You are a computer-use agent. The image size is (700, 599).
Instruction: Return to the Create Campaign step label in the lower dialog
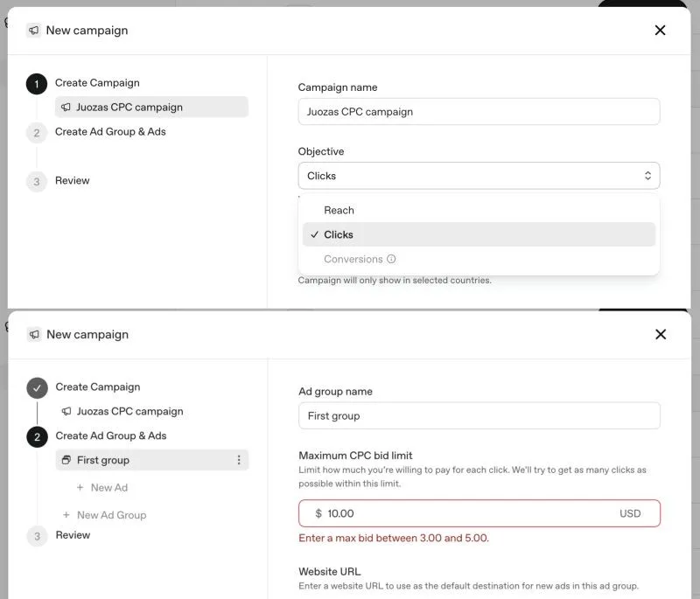point(98,387)
